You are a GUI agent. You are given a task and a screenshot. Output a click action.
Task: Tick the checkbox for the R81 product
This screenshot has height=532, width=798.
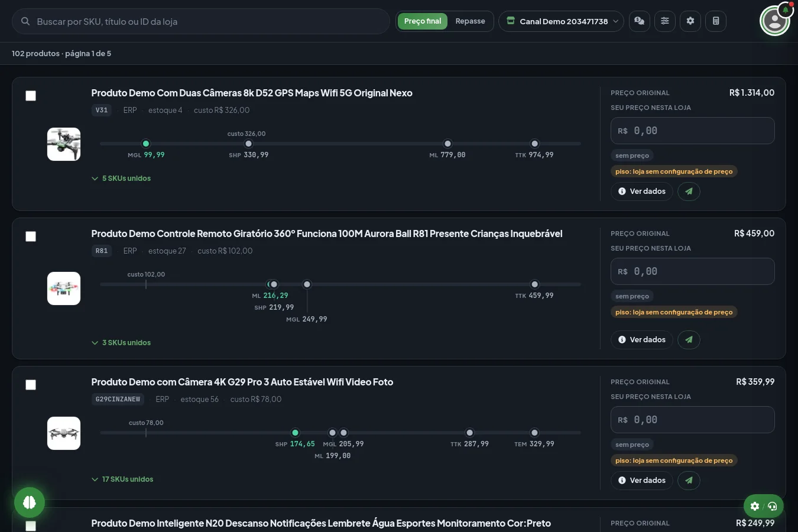tap(31, 236)
